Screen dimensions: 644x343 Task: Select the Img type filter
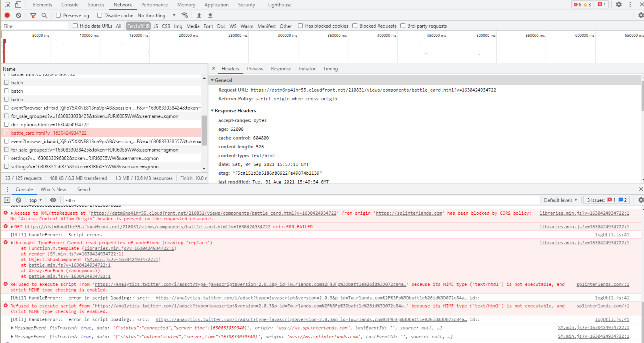click(x=178, y=26)
